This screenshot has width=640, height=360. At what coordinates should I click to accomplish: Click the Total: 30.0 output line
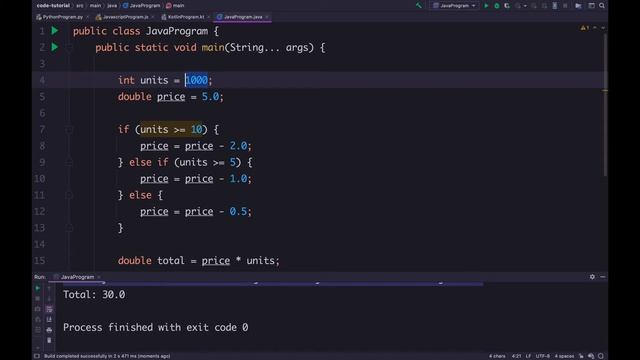[x=94, y=295]
